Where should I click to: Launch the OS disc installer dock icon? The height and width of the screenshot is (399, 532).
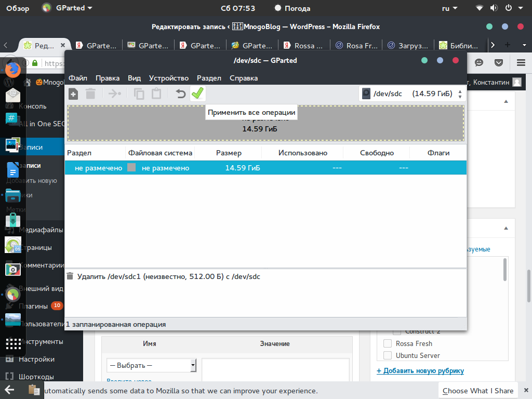[13, 245]
